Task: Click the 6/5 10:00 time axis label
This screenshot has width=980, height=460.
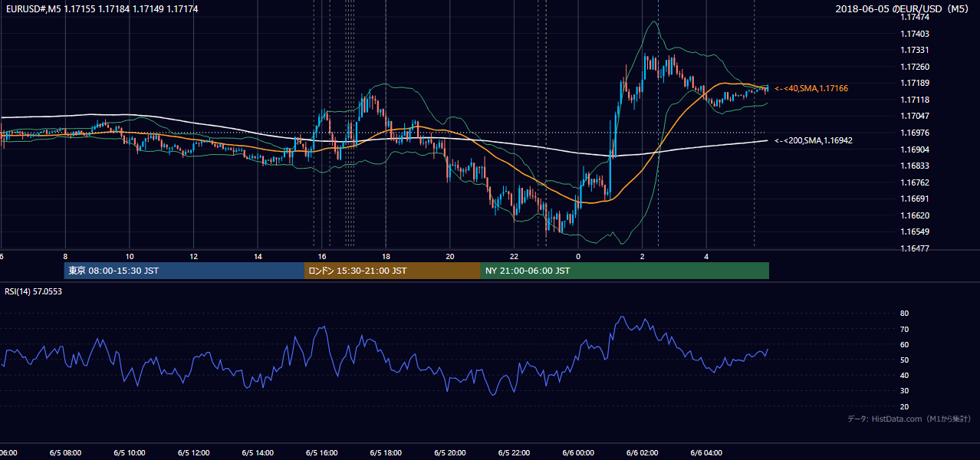Action: tap(130, 452)
